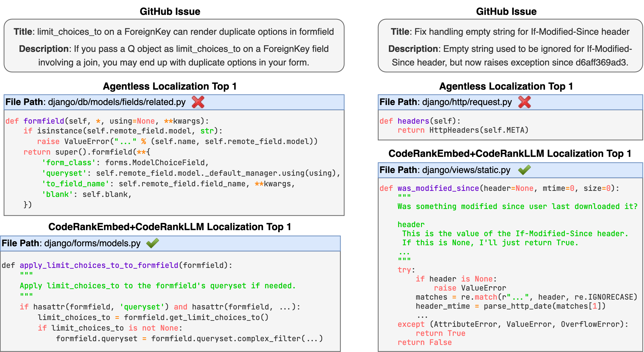This screenshot has width=644, height=352.
Task: Click the apply_limit_choices_to_to_formfield function name
Action: (99, 265)
